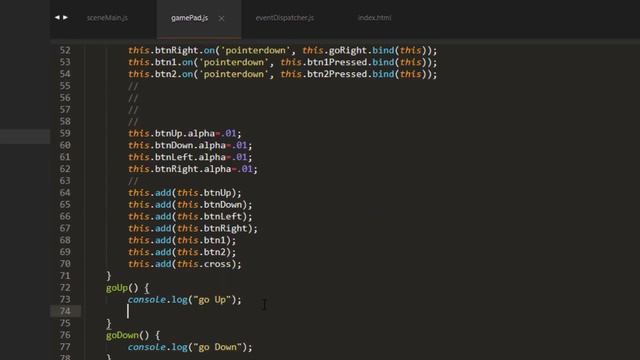Click line number 77 in gutter
The image size is (640, 360).
click(65, 347)
